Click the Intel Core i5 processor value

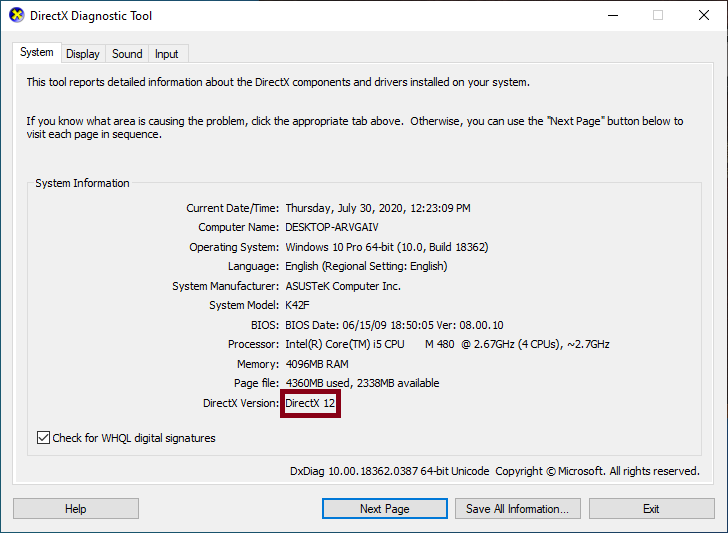tap(447, 344)
